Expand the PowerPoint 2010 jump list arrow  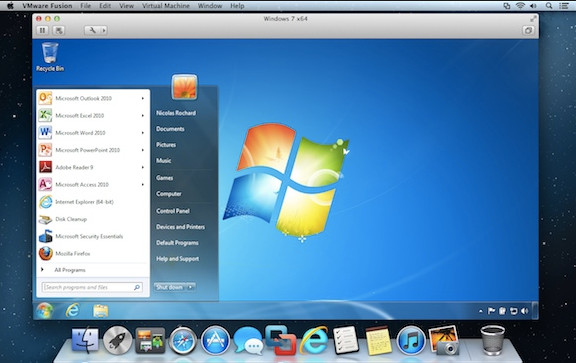click(x=143, y=150)
